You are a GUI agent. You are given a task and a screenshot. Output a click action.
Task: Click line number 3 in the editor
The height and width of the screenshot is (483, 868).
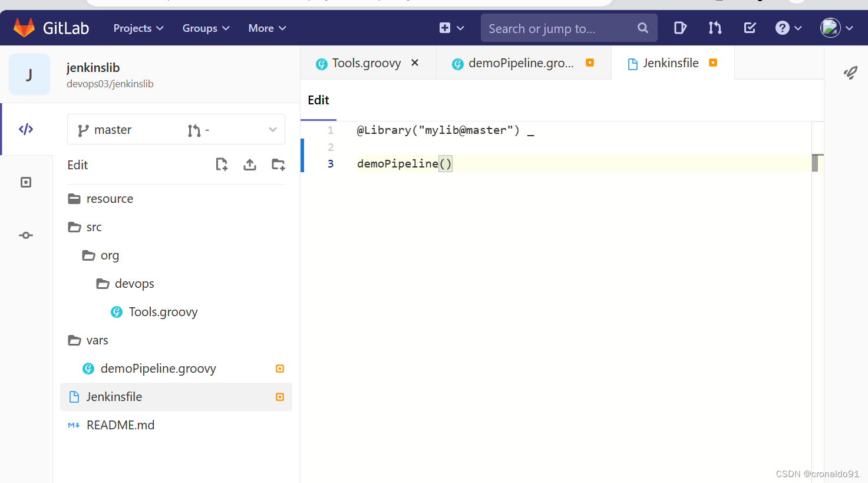click(x=331, y=164)
